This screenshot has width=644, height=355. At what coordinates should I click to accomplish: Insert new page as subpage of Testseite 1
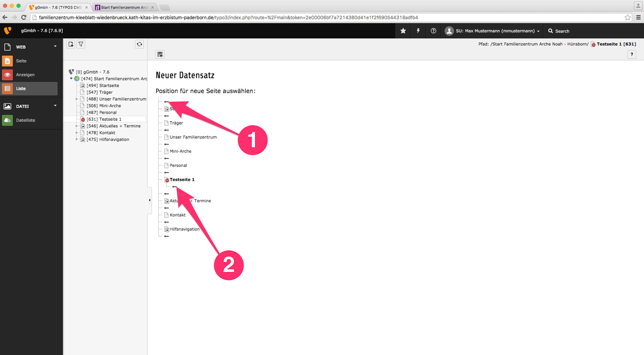pyautogui.click(x=174, y=187)
